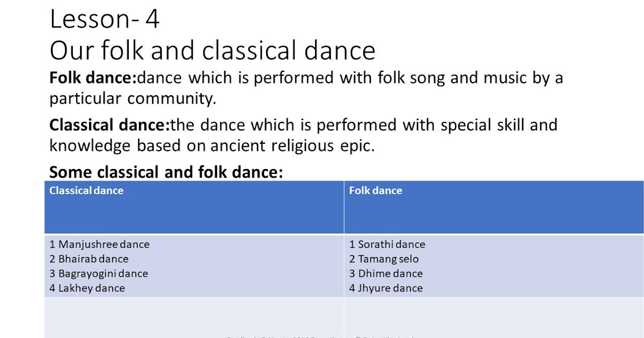Image resolution: width=644 pixels, height=338 pixels.
Task: Click '3 Dhime dance' in folk column
Action: click(x=386, y=274)
